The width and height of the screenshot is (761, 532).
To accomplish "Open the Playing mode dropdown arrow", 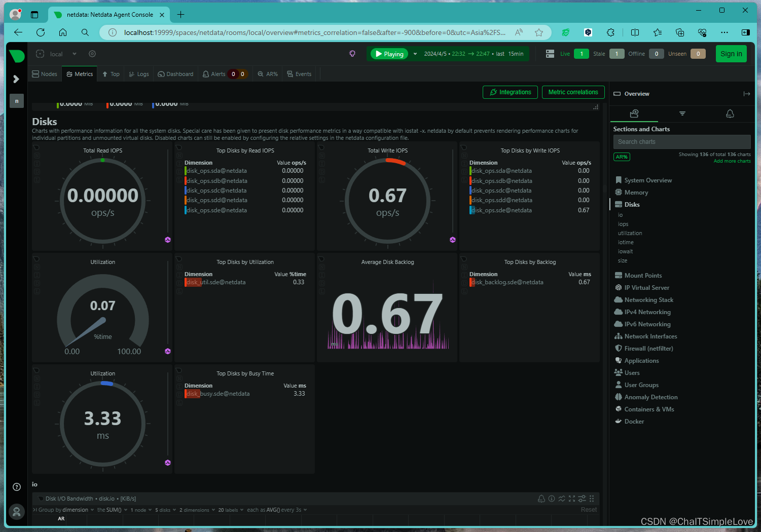I will tap(415, 54).
